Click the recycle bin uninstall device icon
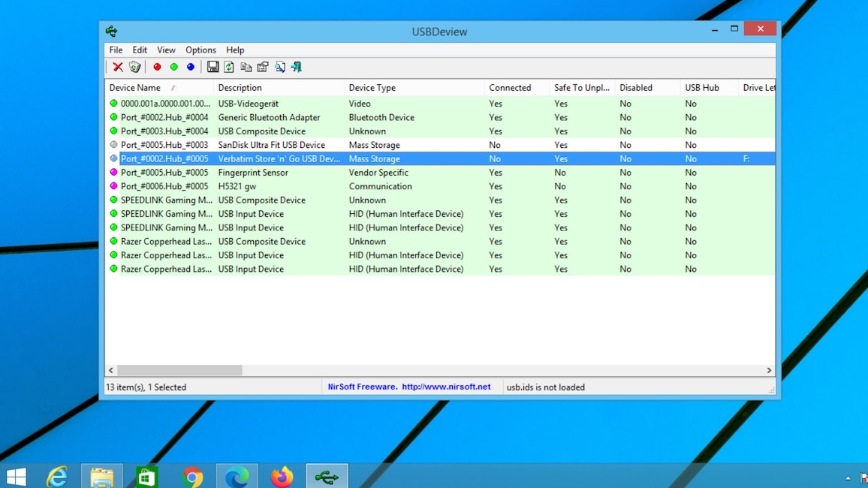Viewport: 868px width, 488px height. point(134,68)
